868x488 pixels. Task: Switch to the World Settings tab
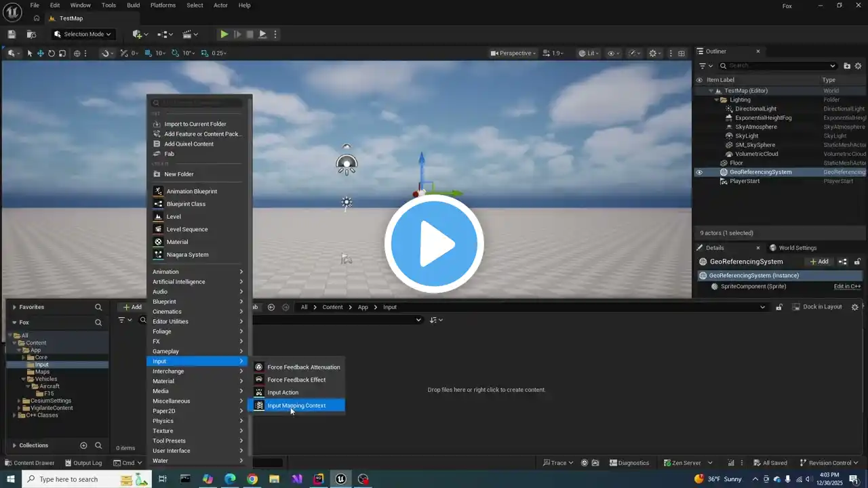(x=797, y=248)
